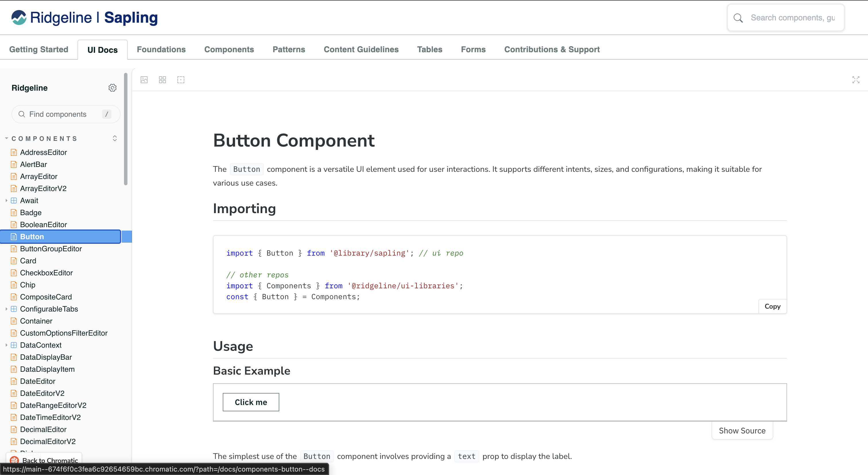
Task: Click the Copy button on code block
Action: pyautogui.click(x=772, y=306)
